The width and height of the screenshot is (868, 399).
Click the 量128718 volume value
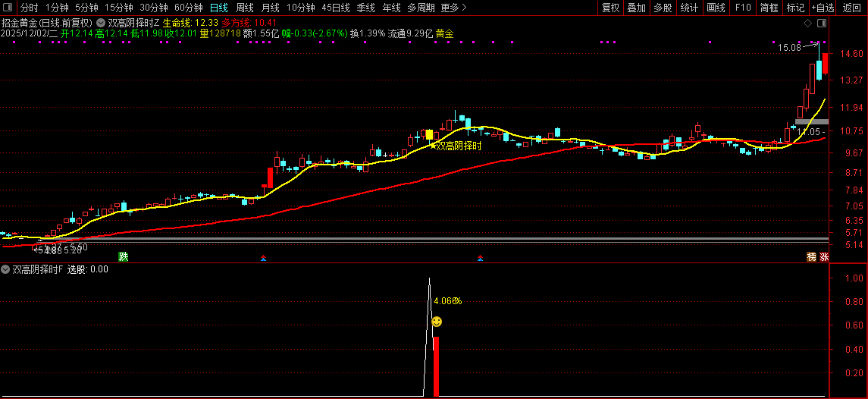click(221, 33)
